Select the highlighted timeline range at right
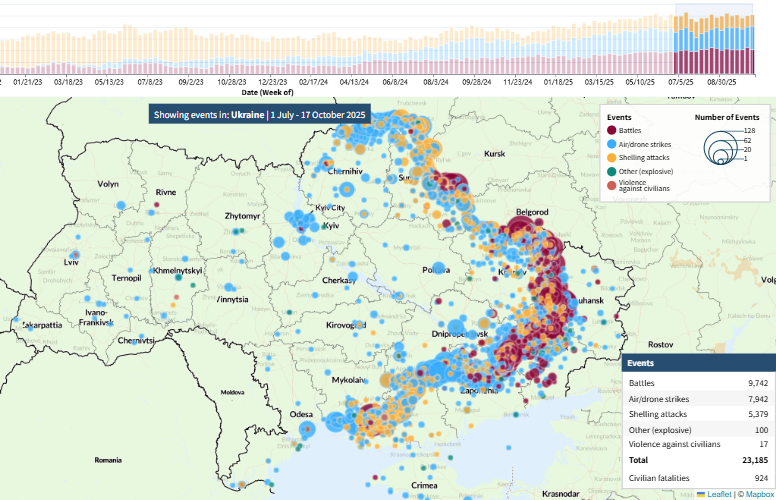The image size is (776, 500). pyautogui.click(x=715, y=40)
